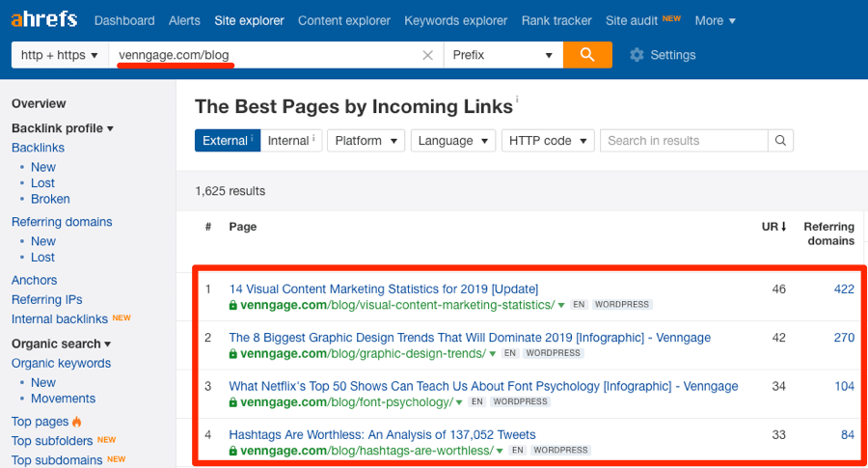Open Settings via the gear icon

[x=637, y=55]
